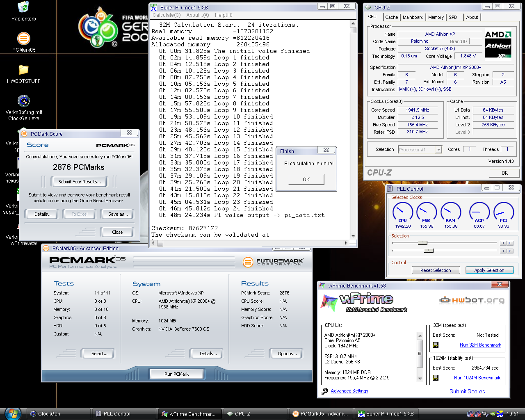The width and height of the screenshot is (525, 420).
Task: Open the HWBOTSTUFF folder on desktop
Action: click(x=24, y=74)
